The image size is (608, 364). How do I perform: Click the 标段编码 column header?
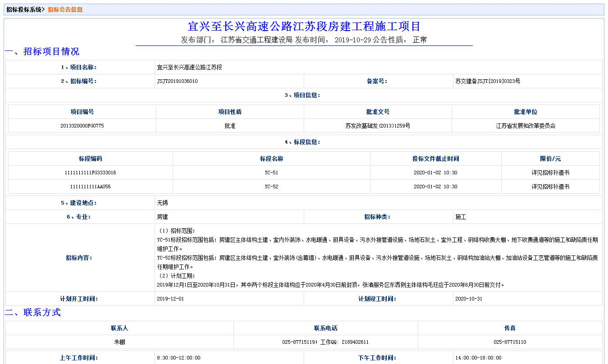point(91,159)
